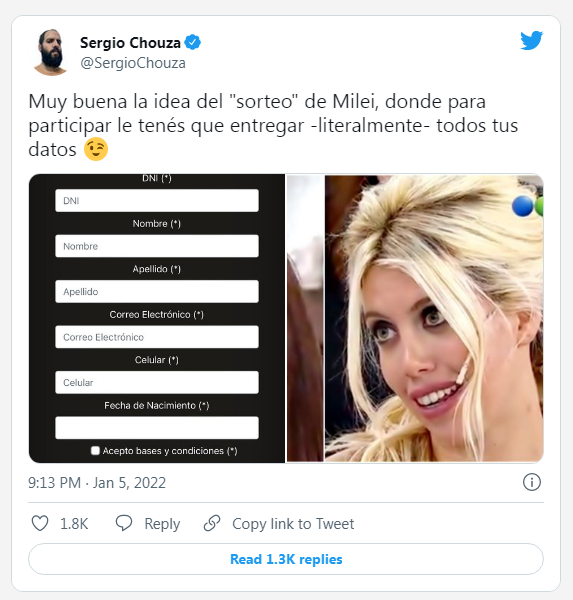Open the tweet info circle icon

(x=532, y=482)
